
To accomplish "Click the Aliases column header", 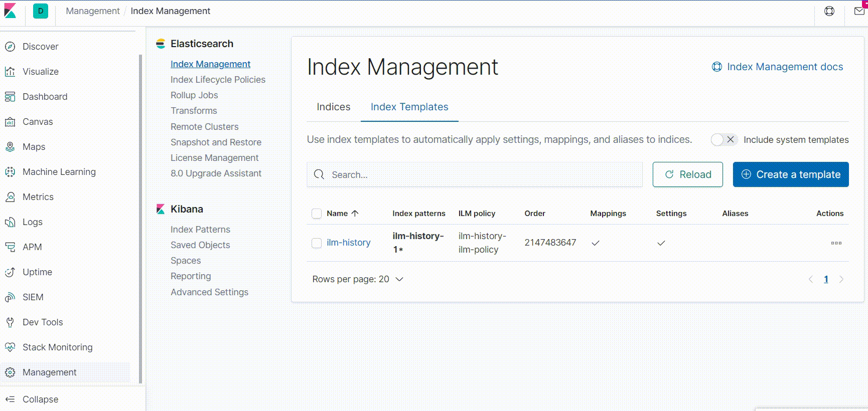I will point(735,214).
